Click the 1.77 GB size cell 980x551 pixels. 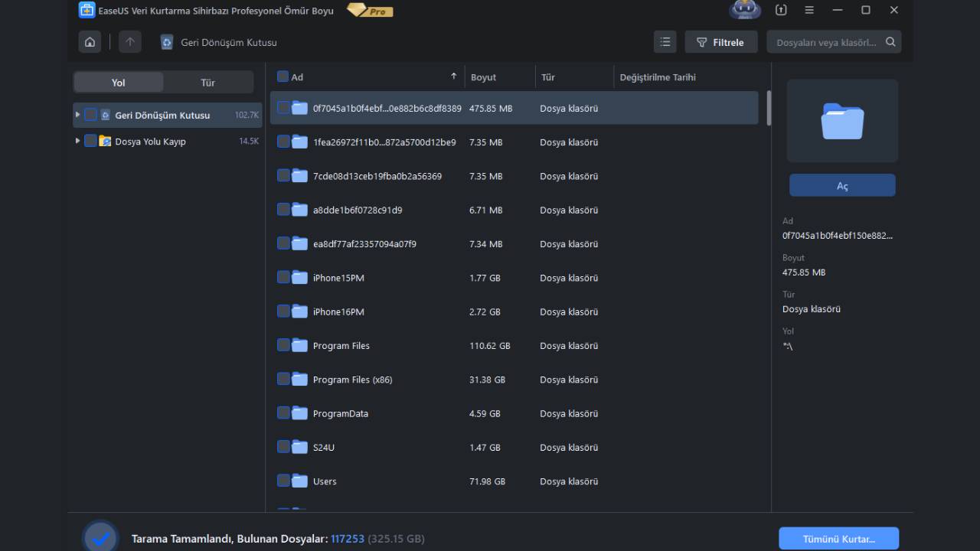click(x=485, y=278)
